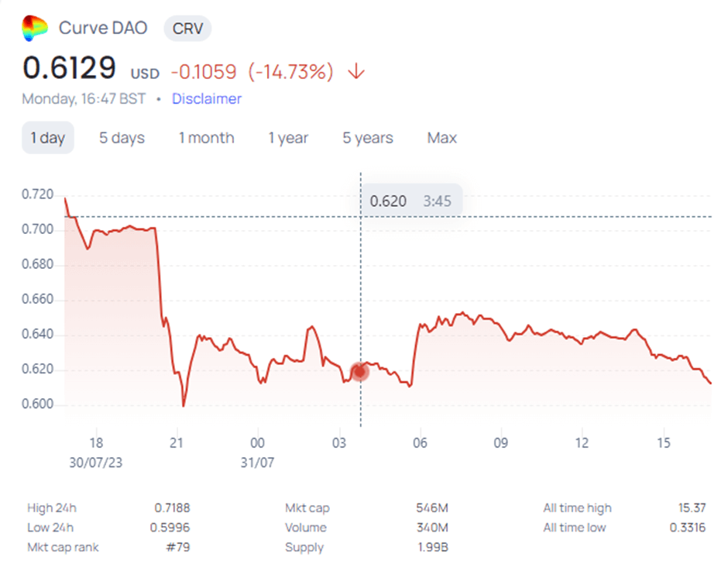Click the 0.620 3:45 price tooltip

coord(411,201)
